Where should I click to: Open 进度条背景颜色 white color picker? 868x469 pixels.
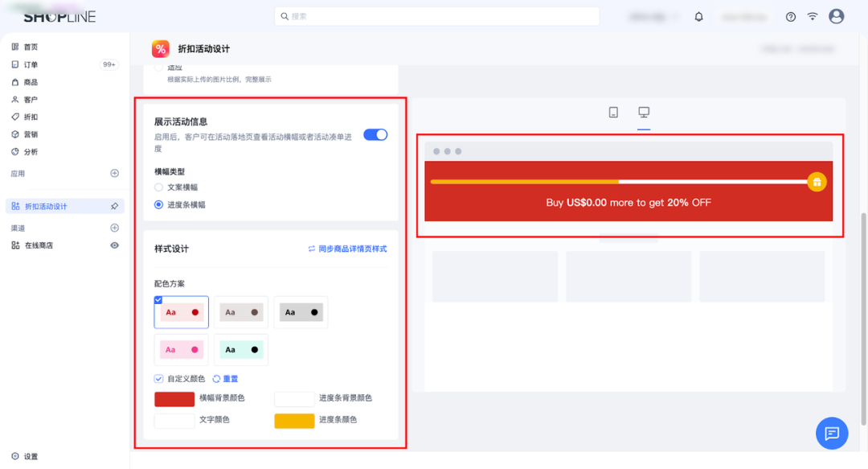294,399
